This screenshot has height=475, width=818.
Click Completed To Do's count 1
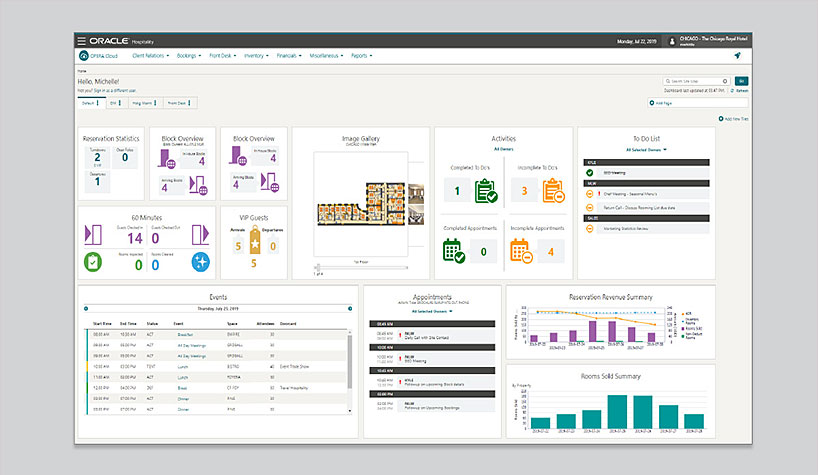click(457, 191)
